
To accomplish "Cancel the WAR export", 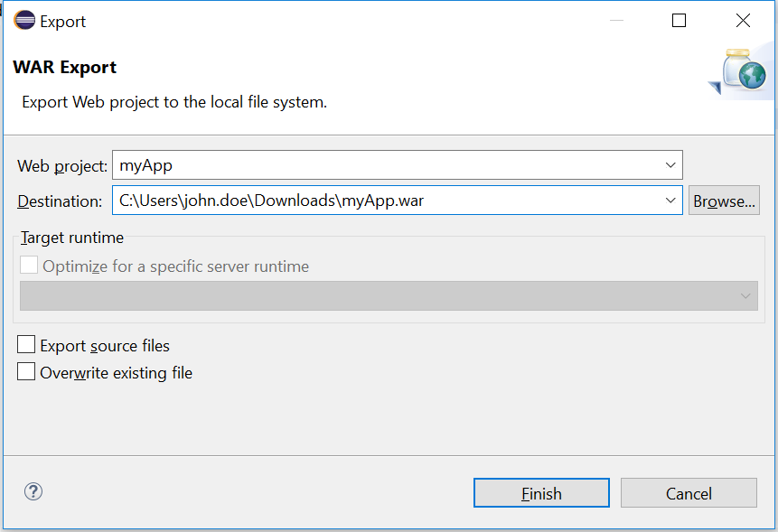I will (689, 493).
